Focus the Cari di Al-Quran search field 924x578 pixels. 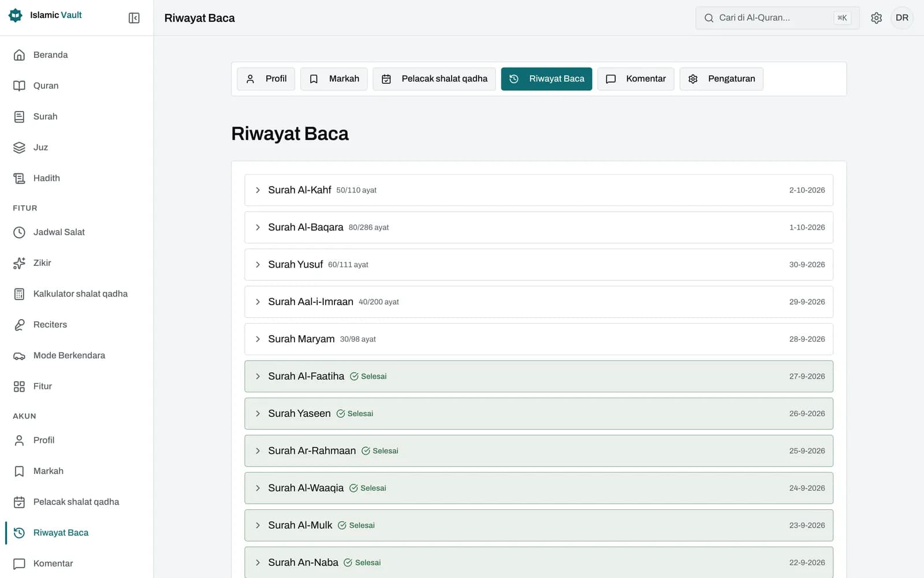(x=777, y=18)
